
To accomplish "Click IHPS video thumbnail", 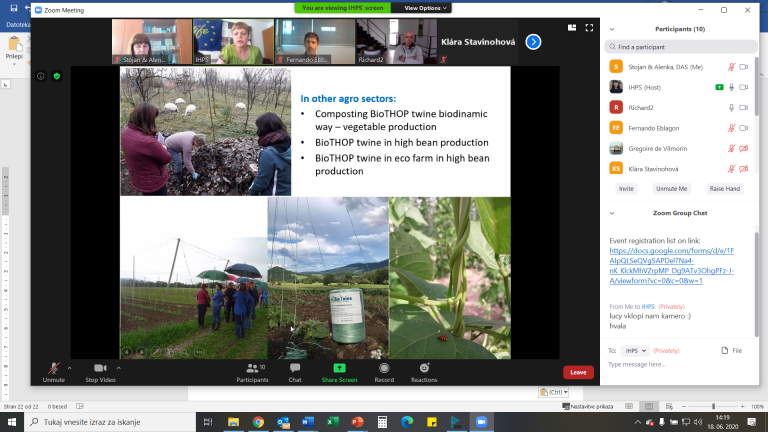I will pyautogui.click(x=234, y=42).
